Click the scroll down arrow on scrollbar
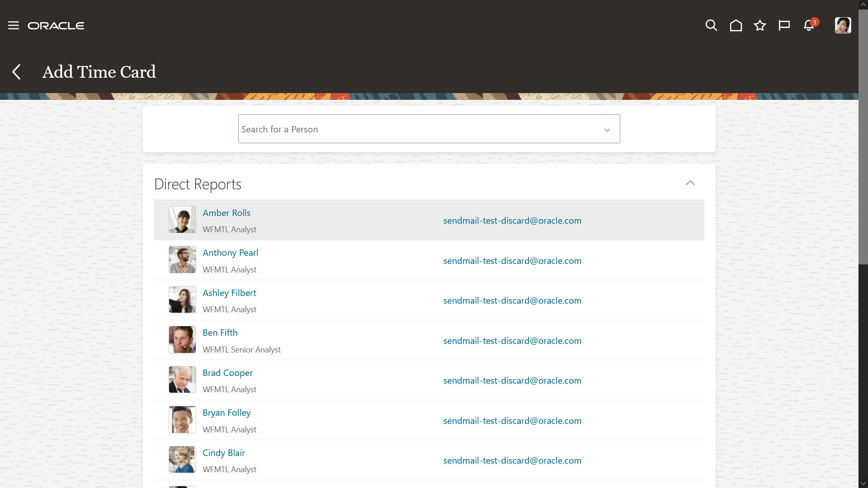Viewport: 868px width, 488px height. [863, 483]
